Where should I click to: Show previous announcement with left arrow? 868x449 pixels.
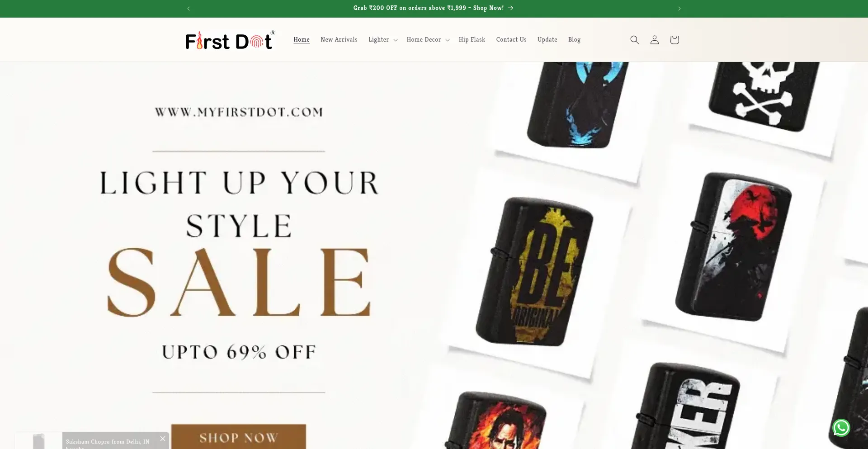[189, 9]
